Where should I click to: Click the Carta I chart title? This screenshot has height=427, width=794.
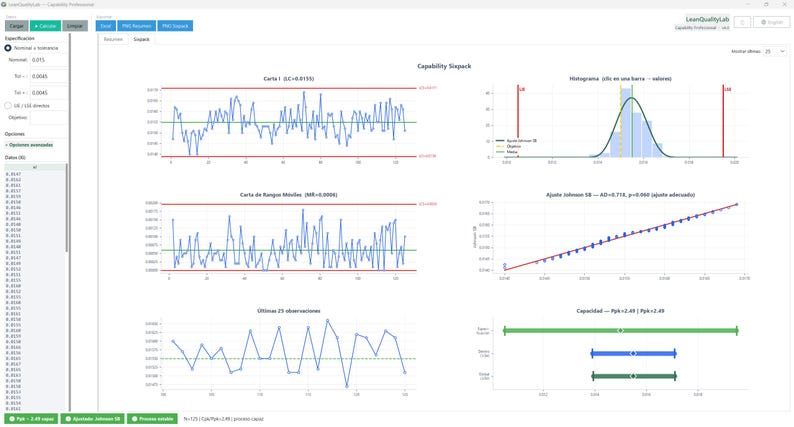(x=289, y=79)
